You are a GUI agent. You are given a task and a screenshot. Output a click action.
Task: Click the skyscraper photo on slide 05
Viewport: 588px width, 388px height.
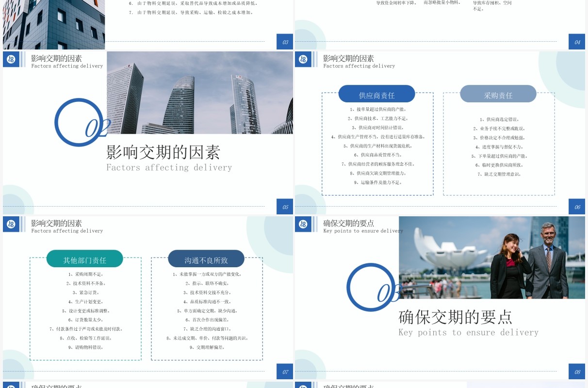point(200,93)
